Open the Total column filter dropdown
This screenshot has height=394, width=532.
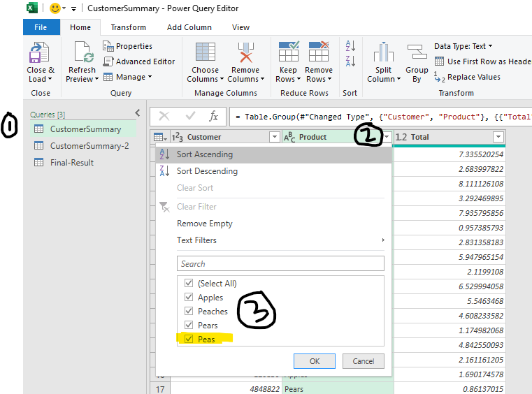click(498, 137)
